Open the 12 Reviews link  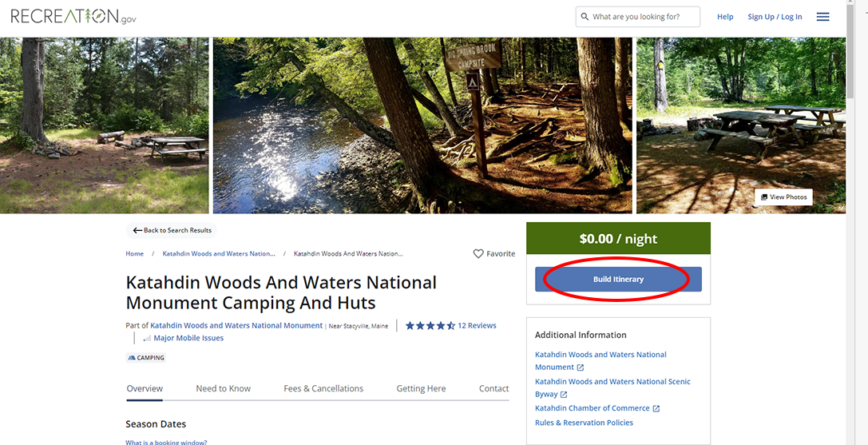coord(478,325)
